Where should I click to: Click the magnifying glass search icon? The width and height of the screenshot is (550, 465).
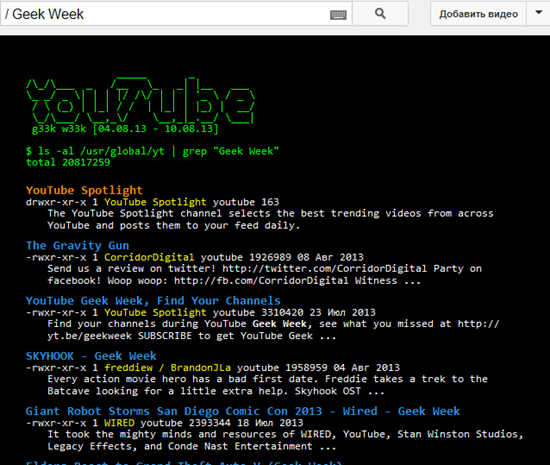[380, 14]
